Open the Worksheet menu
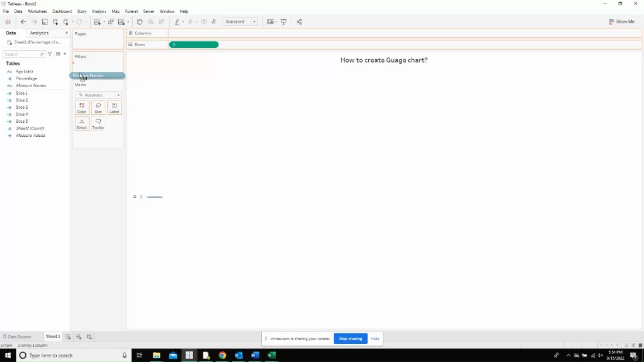 click(37, 12)
